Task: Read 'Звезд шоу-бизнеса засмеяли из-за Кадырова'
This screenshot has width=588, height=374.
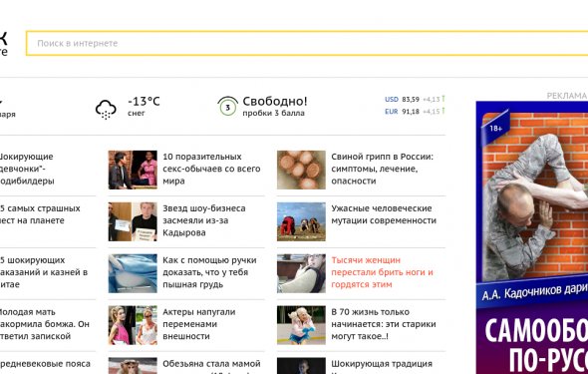Action: [x=204, y=220]
